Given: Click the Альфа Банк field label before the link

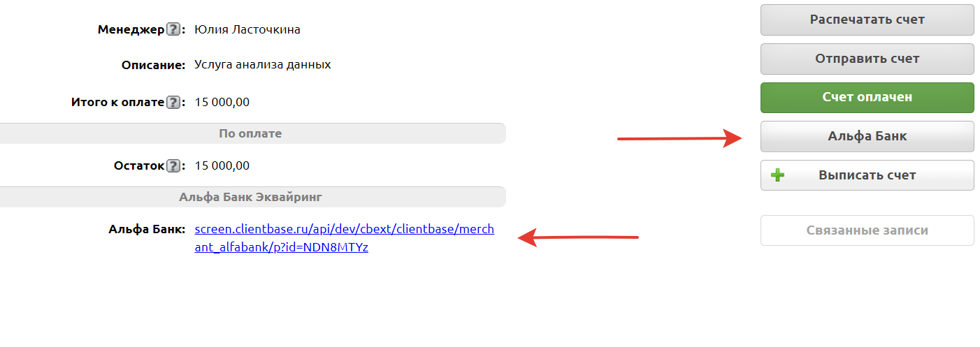Looking at the screenshot, I should pos(146,229).
